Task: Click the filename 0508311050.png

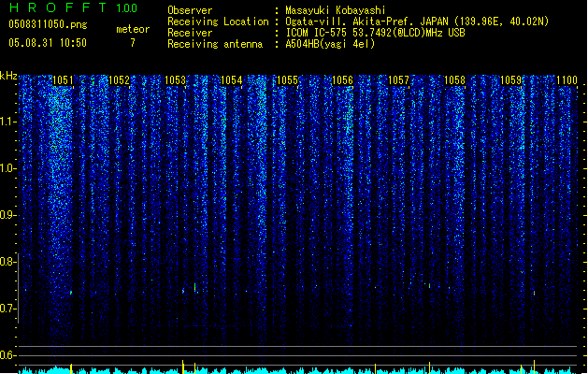Action: coord(48,24)
